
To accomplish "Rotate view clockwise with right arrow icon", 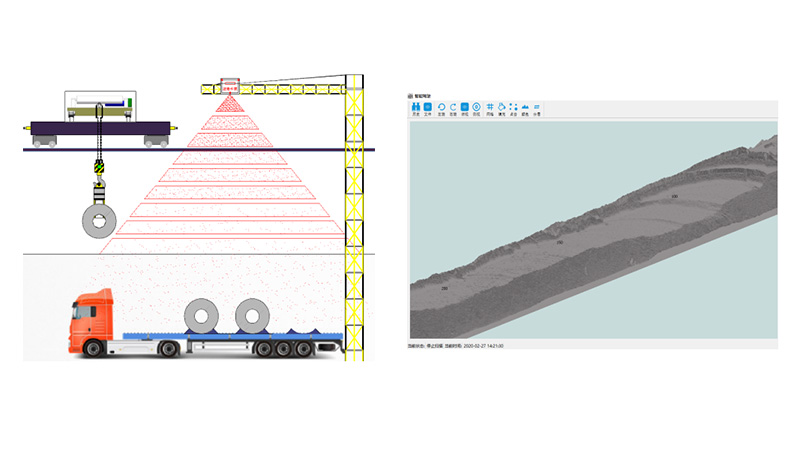I will (453, 108).
